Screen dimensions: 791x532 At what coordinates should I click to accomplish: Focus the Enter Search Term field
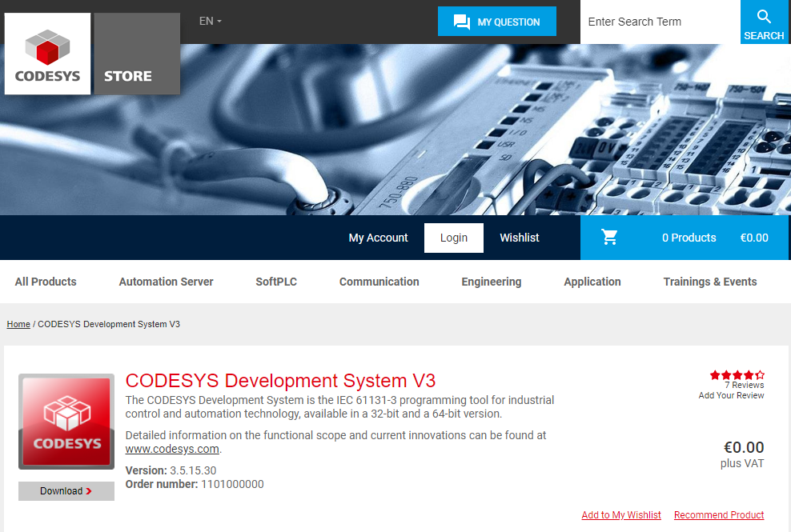click(x=660, y=22)
